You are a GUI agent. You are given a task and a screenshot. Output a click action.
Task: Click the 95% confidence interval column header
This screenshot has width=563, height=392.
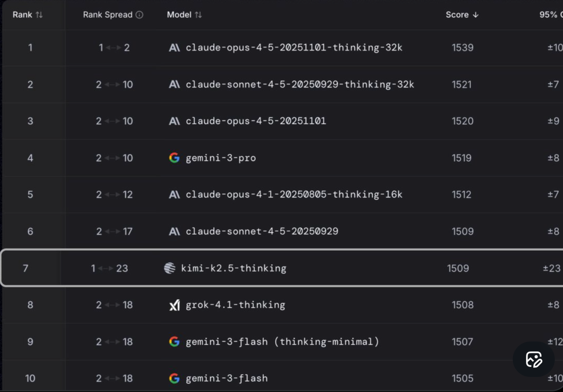coord(551,15)
